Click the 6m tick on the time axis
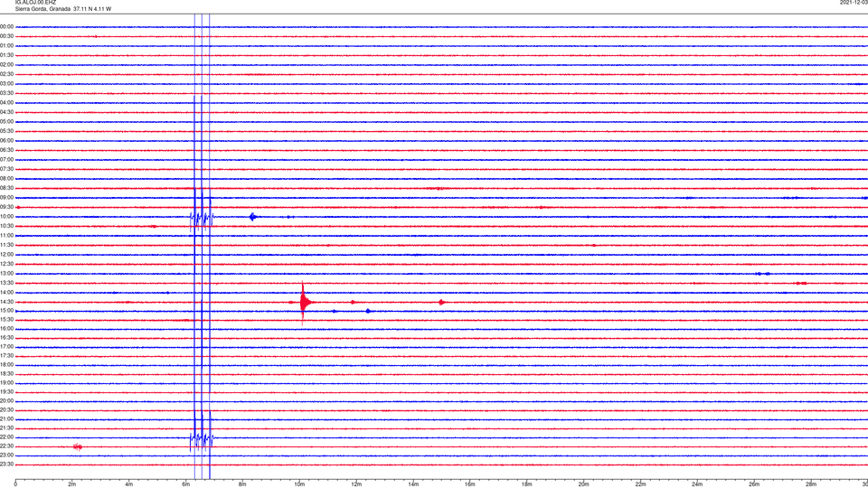The image size is (868, 488). coord(186,484)
